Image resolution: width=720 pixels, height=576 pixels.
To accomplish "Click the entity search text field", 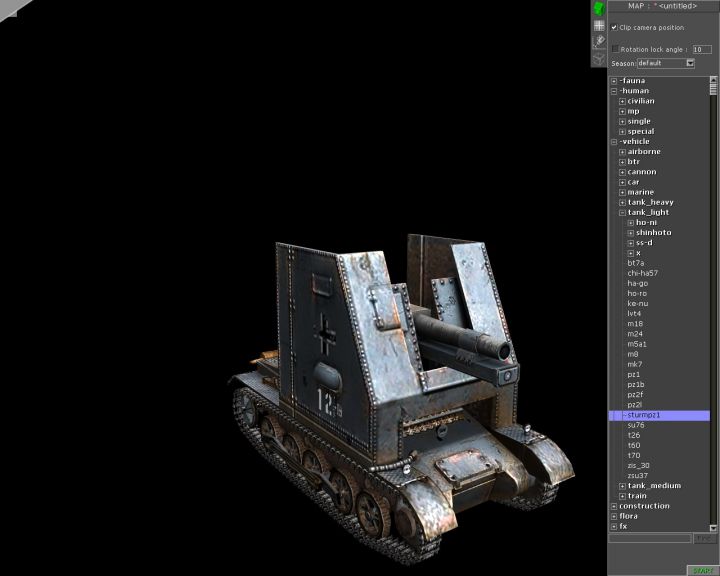I will pos(650,539).
